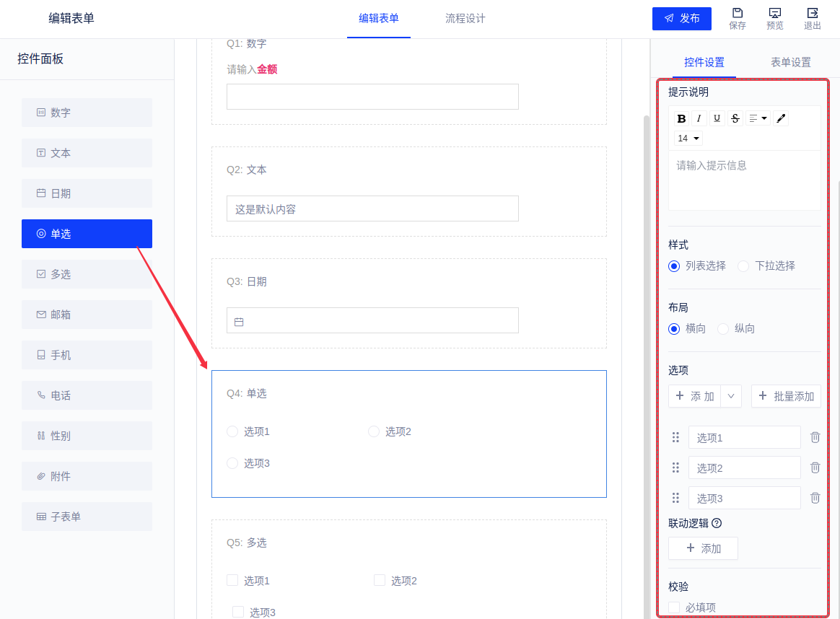Open the text alignment dropdown
Image resolution: width=840 pixels, height=619 pixels.
(x=758, y=118)
